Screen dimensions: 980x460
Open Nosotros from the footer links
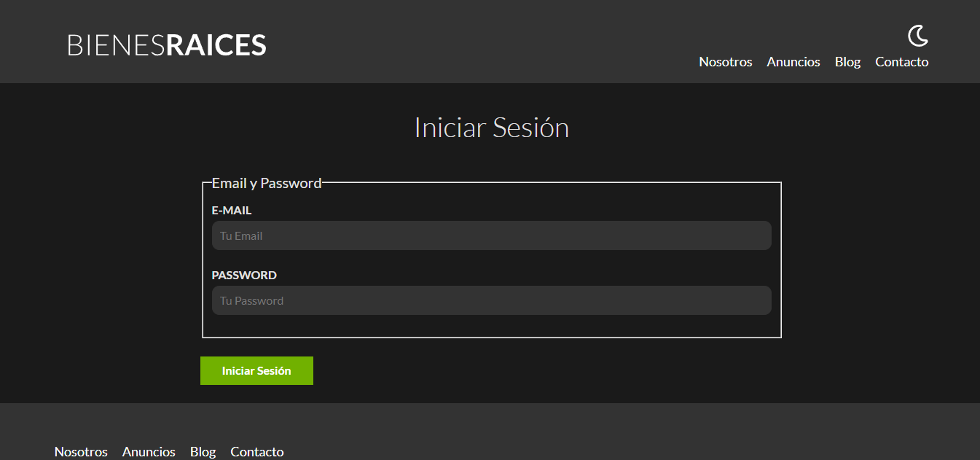click(80, 451)
